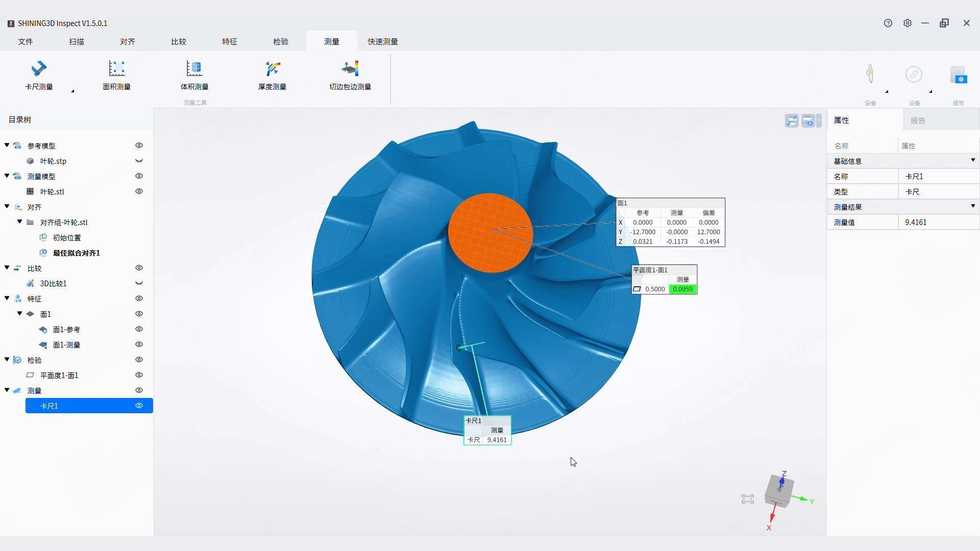980x551 pixels.
Task: Click the 名称 value field 卡尺1
Action: 939,176
